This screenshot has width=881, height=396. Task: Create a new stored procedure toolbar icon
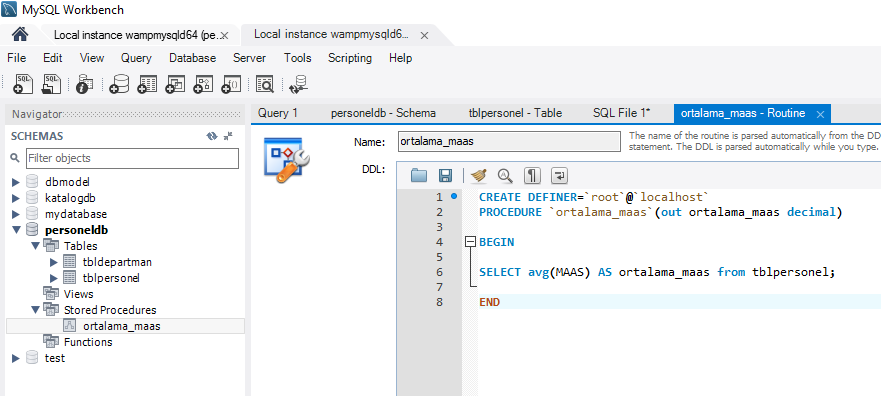pos(203,84)
